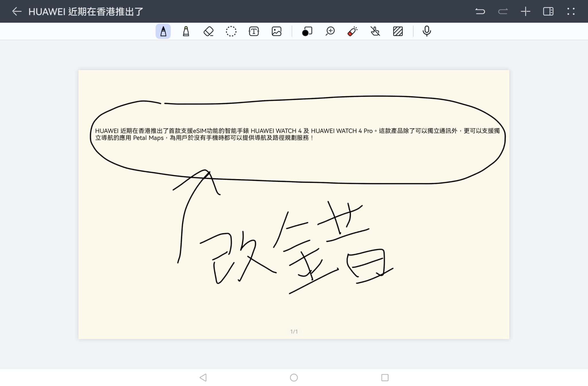Toggle finger-writing off
Screen dimensions: 588x386
coord(375,32)
